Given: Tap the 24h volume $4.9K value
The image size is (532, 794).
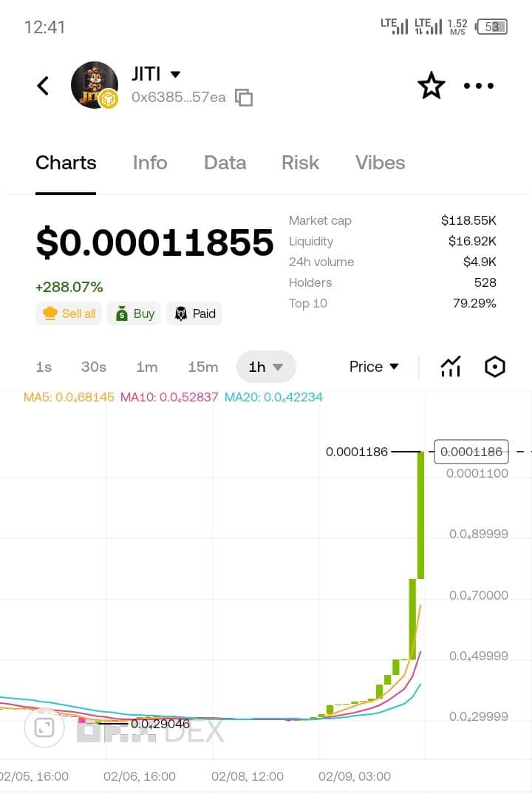Looking at the screenshot, I should point(480,262).
